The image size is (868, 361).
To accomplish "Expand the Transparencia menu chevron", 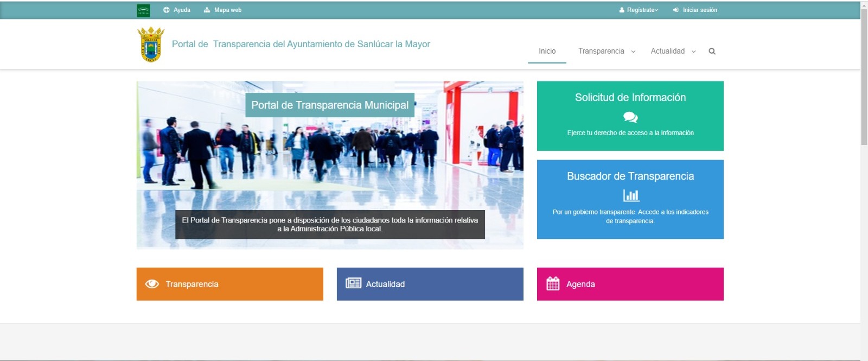I will point(633,52).
